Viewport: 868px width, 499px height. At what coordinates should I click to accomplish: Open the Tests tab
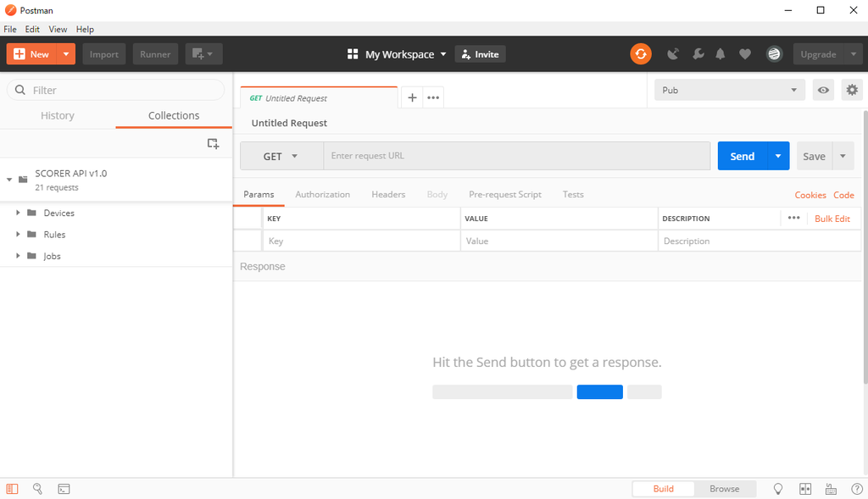(573, 194)
